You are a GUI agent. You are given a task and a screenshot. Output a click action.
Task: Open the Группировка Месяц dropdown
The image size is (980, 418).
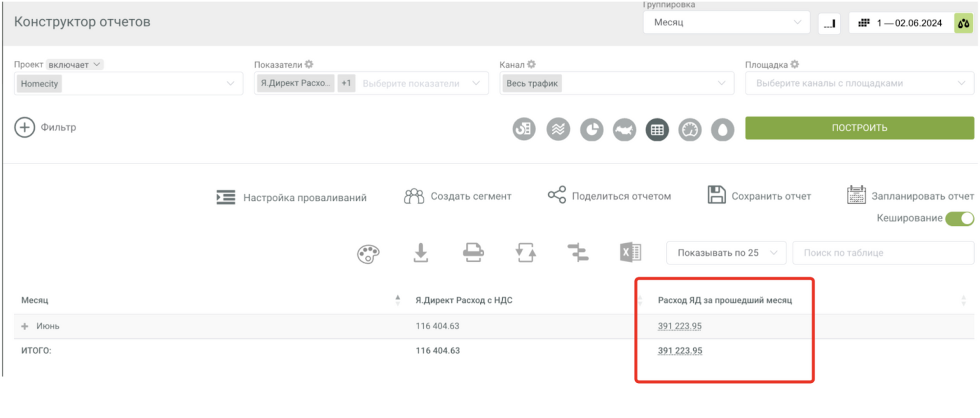click(x=726, y=23)
